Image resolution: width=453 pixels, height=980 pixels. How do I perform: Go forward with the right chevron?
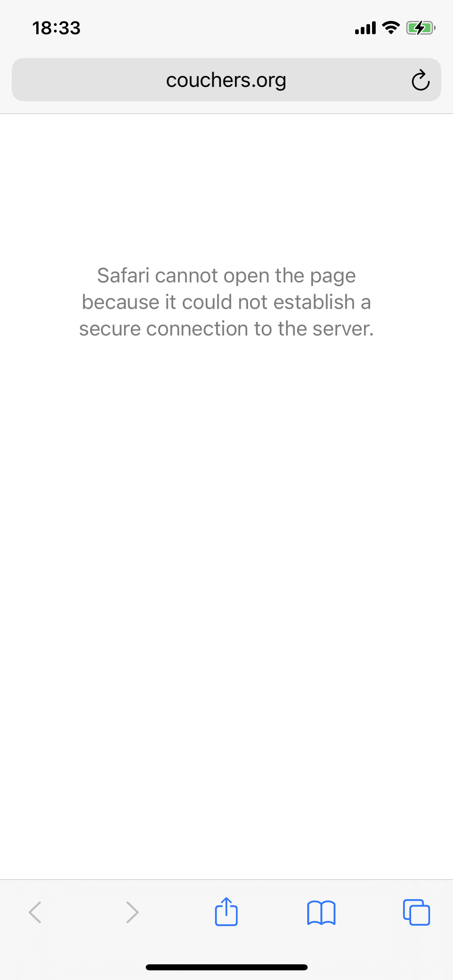click(x=132, y=912)
